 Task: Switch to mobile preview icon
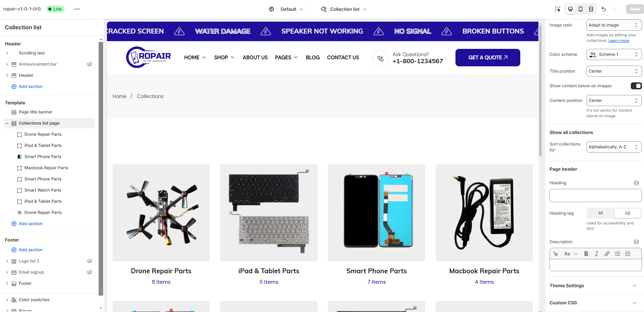581,9
